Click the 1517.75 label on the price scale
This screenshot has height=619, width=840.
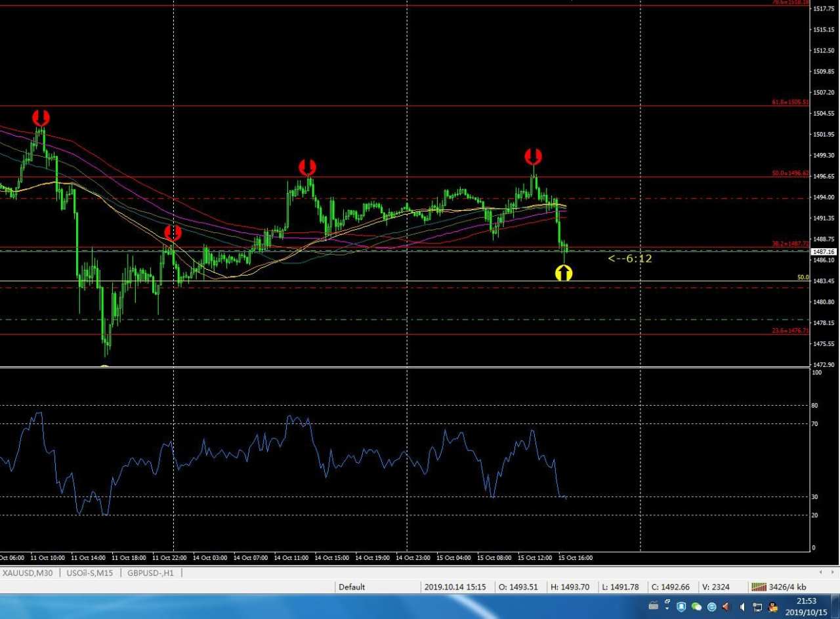click(824, 9)
